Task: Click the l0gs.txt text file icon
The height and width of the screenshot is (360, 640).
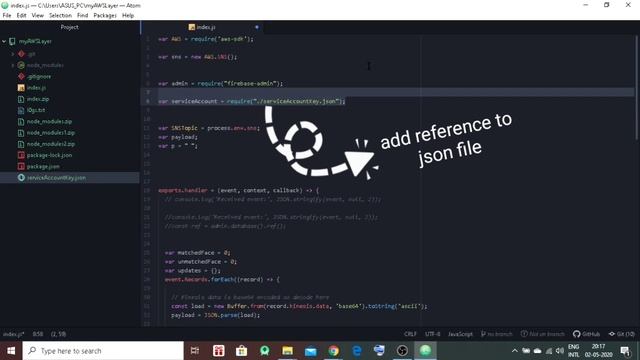Action: [x=21, y=110]
